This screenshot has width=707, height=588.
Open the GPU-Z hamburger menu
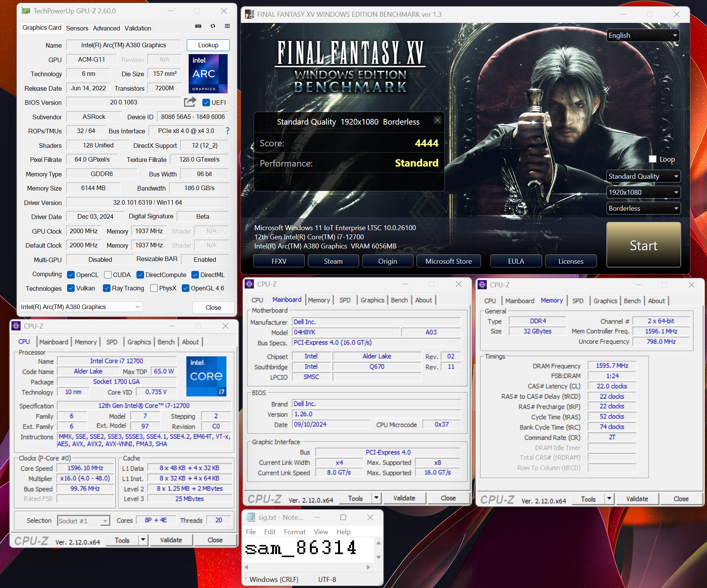227,26
